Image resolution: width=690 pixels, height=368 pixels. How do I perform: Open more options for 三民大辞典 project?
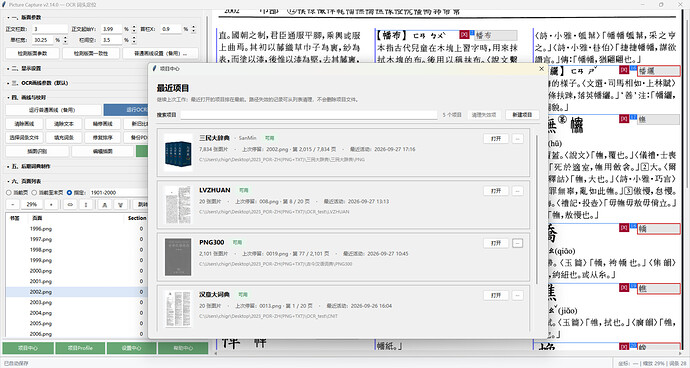[x=518, y=139]
